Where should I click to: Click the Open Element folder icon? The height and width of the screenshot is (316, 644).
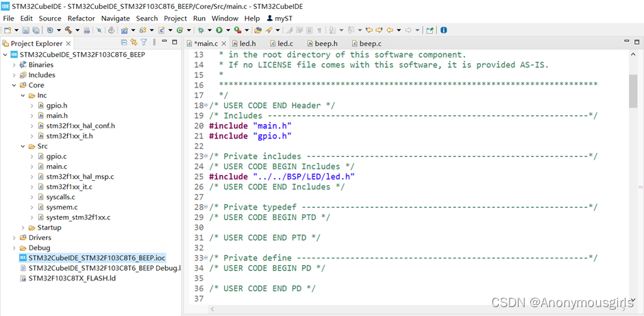tap(258, 30)
